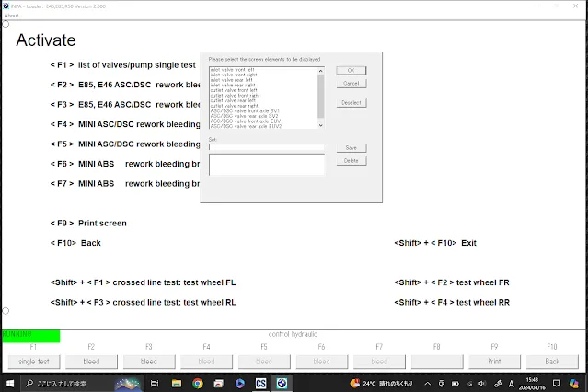Image resolution: width=588 pixels, height=392 pixels.
Task: Open the volume control in the tray
Action: [482, 384]
